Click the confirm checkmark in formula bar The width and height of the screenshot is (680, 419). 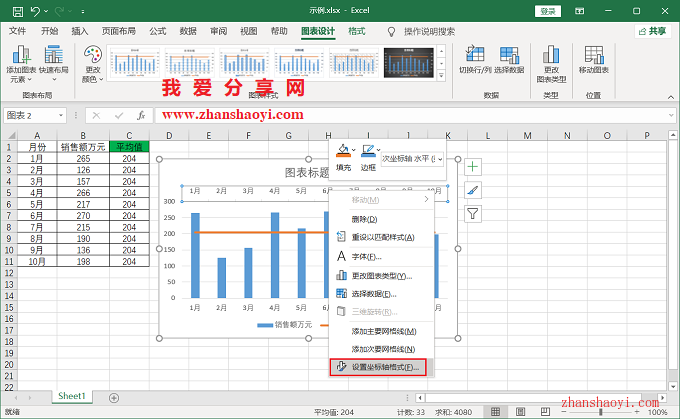click(119, 115)
